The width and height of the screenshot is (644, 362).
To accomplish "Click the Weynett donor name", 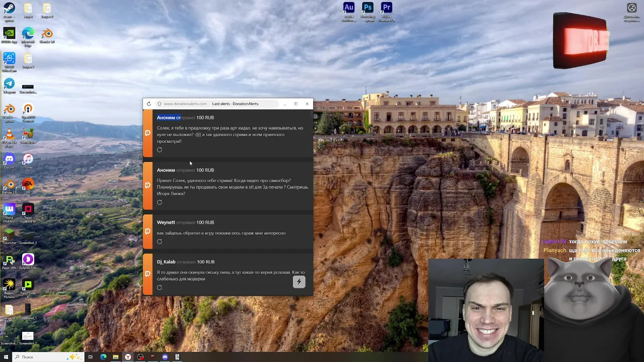I will (x=166, y=222).
